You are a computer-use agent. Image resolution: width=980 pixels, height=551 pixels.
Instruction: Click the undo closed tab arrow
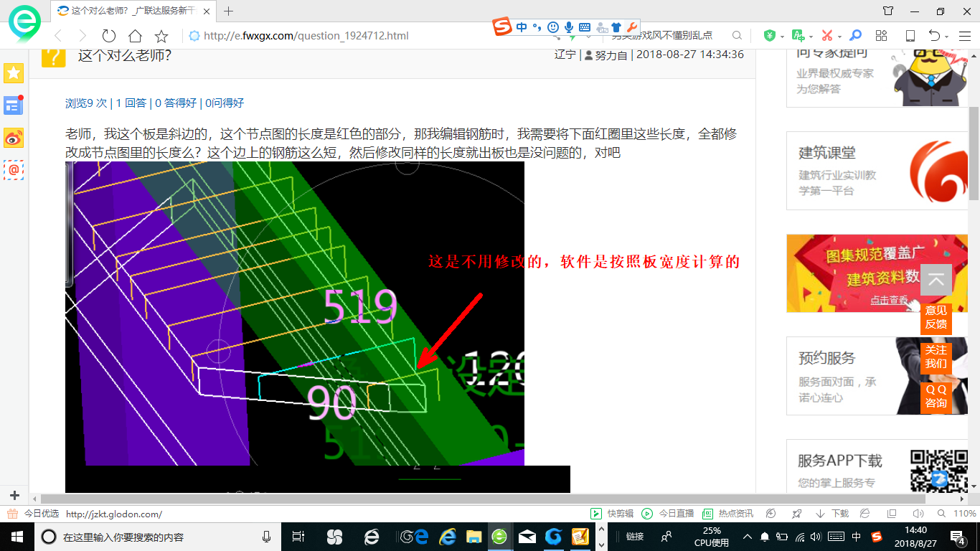coord(934,35)
